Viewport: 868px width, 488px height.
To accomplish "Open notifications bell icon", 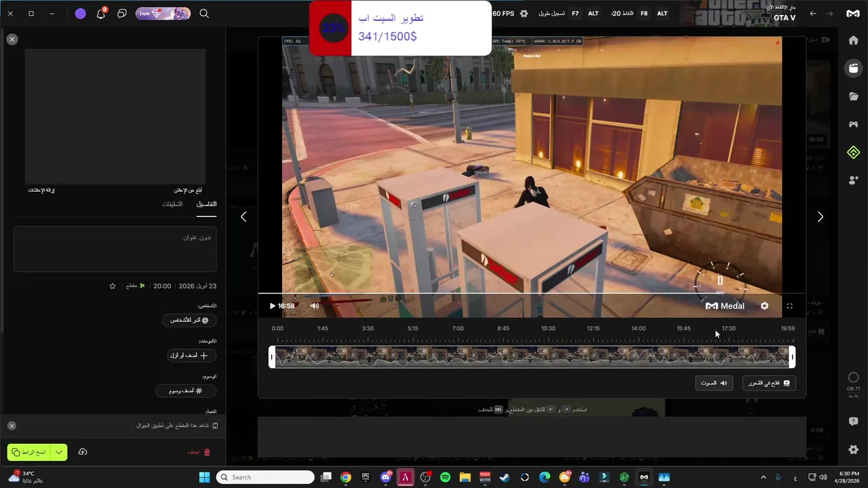I will (101, 14).
